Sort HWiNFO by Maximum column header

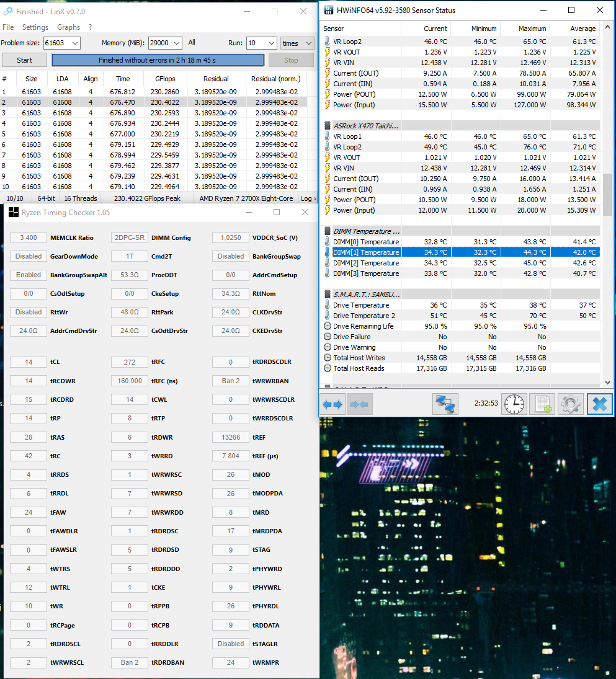point(525,29)
